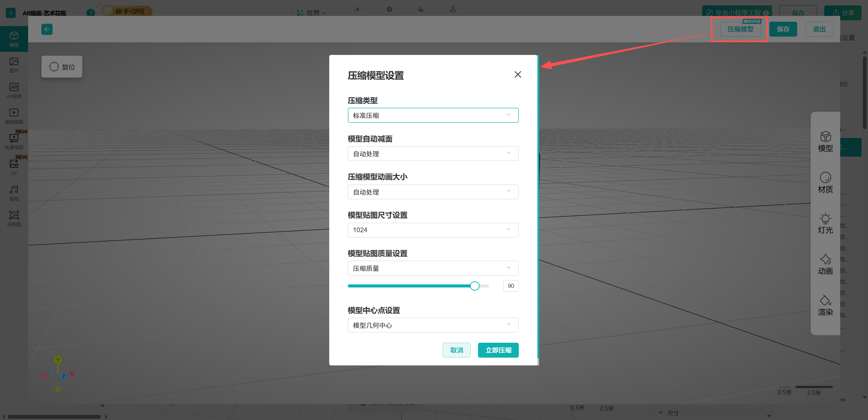Click the compression quality slider handle

coord(475,286)
